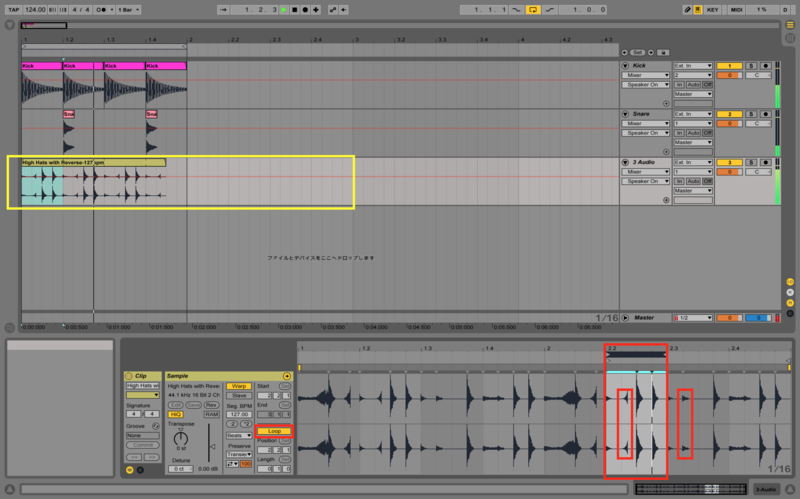Image resolution: width=800 pixels, height=499 pixels.
Task: Click the Arrangement view selector icon
Action: pos(790,24)
